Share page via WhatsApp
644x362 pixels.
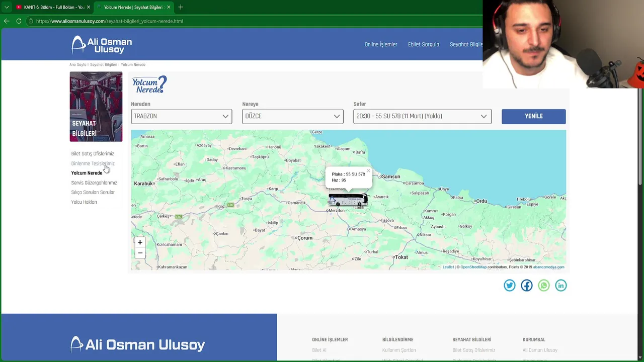pos(544,286)
